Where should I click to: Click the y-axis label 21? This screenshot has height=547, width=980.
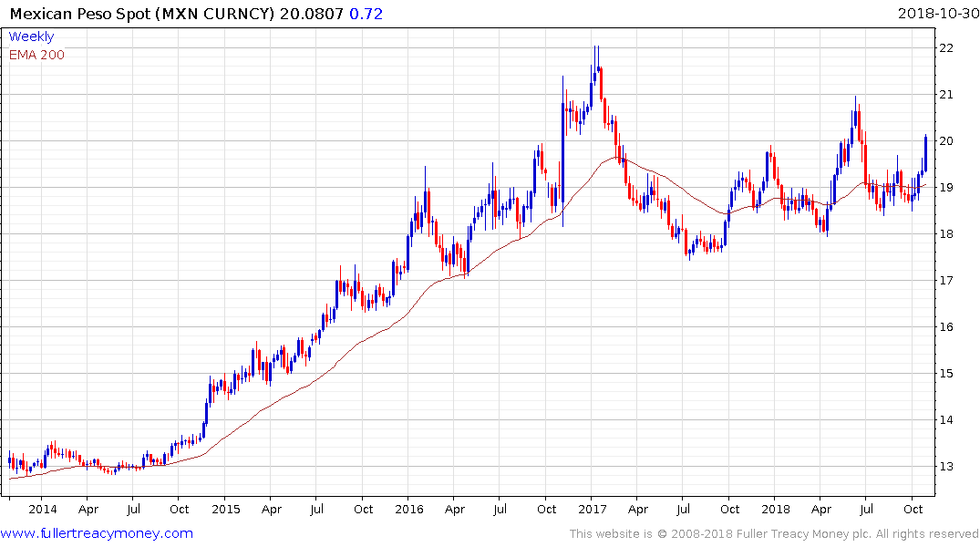946,95
